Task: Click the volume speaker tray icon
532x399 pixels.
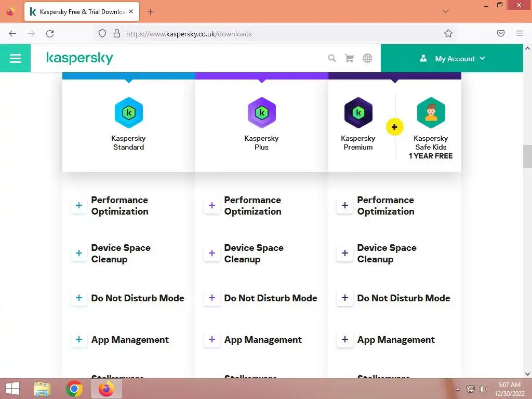Action: (483, 389)
